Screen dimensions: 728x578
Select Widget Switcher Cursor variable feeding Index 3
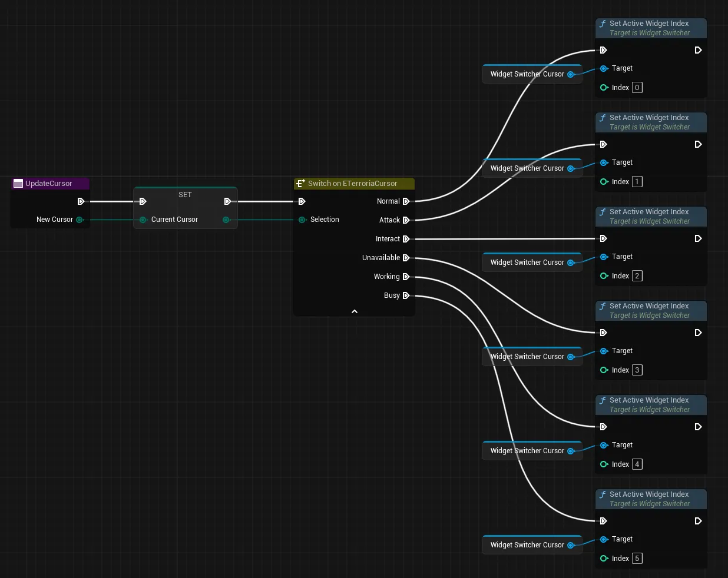pos(532,357)
